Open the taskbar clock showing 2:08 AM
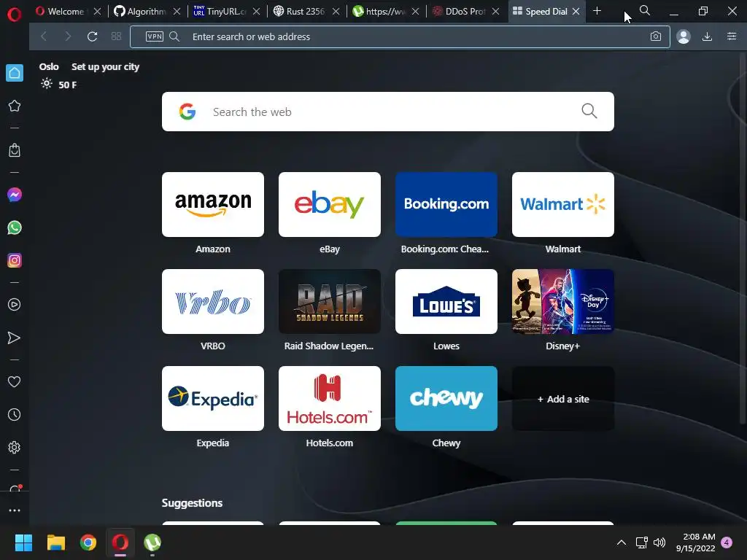This screenshot has width=747, height=560. click(x=695, y=542)
